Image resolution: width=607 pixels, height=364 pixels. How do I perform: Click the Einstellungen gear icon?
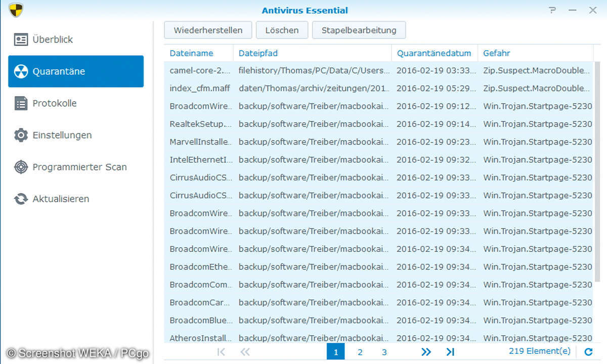click(x=21, y=135)
